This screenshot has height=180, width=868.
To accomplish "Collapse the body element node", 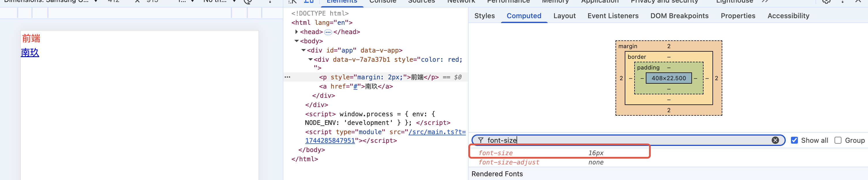I will pyautogui.click(x=297, y=41).
